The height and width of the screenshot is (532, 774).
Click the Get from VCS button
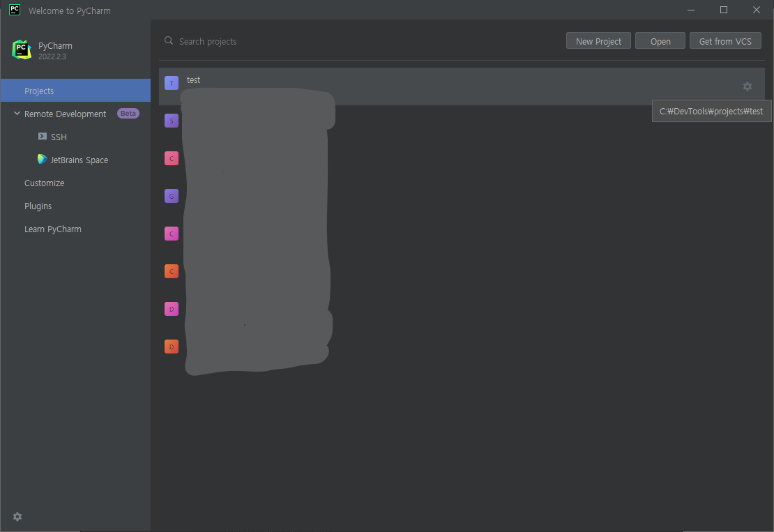coord(725,41)
